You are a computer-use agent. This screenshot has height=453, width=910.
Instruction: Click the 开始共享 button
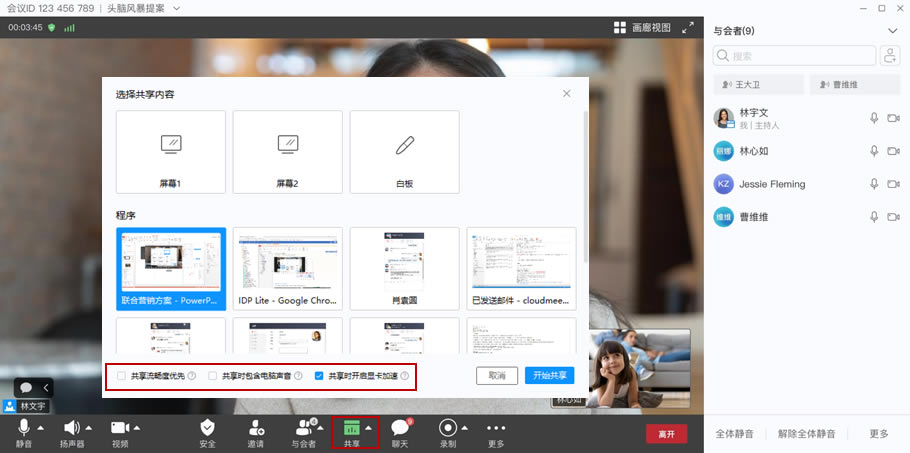point(549,376)
